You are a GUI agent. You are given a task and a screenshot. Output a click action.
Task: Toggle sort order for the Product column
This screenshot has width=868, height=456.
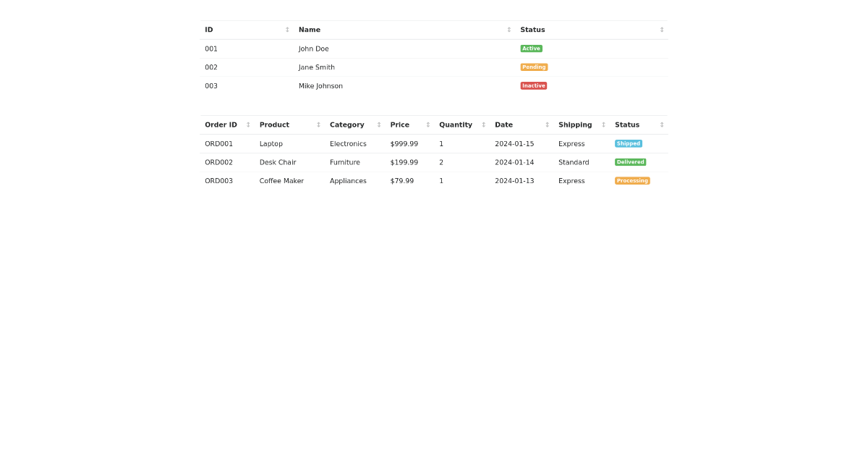[318, 124]
